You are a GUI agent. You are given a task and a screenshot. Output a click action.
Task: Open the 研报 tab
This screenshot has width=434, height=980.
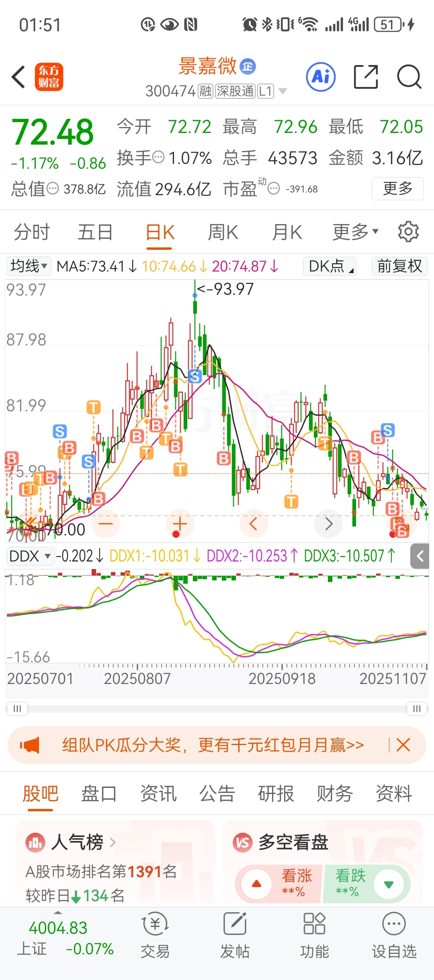click(276, 794)
